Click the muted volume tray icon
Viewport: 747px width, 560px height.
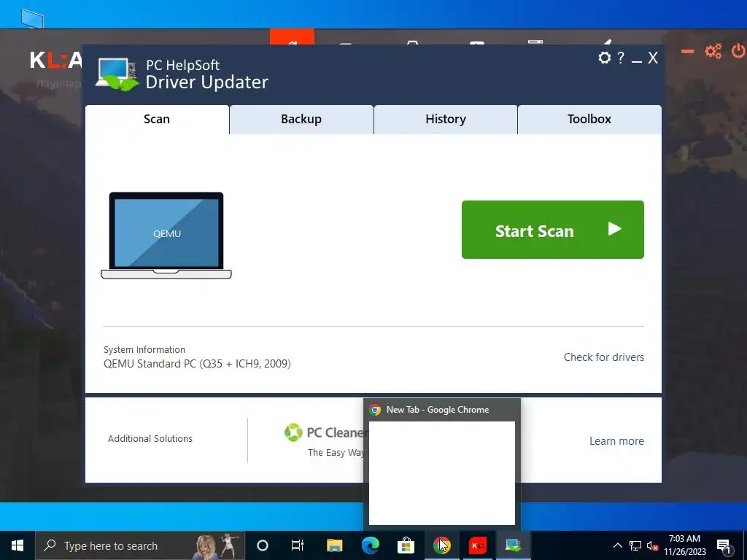pyautogui.click(x=652, y=545)
